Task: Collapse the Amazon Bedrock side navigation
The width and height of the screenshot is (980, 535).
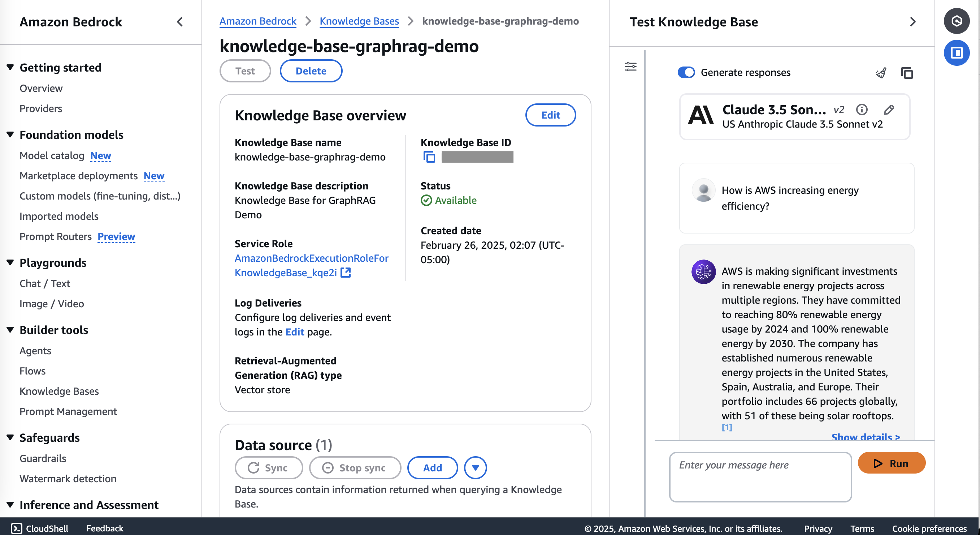Action: click(180, 22)
